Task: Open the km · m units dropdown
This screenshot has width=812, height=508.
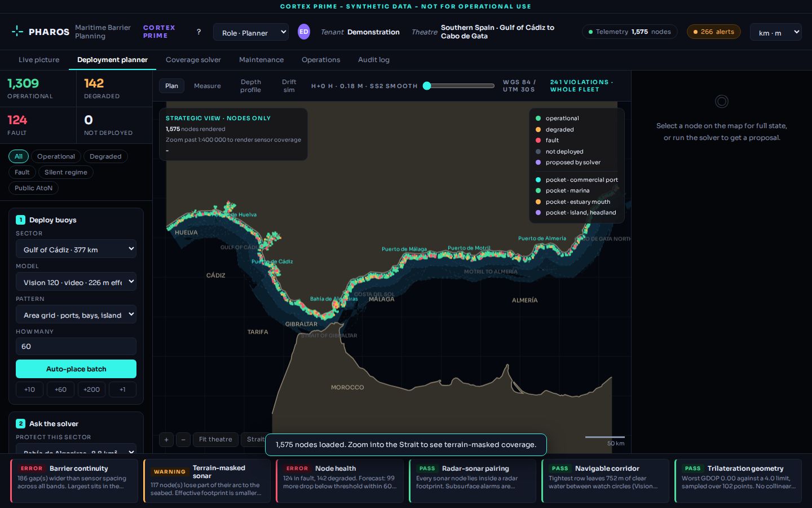Action: pyautogui.click(x=776, y=32)
